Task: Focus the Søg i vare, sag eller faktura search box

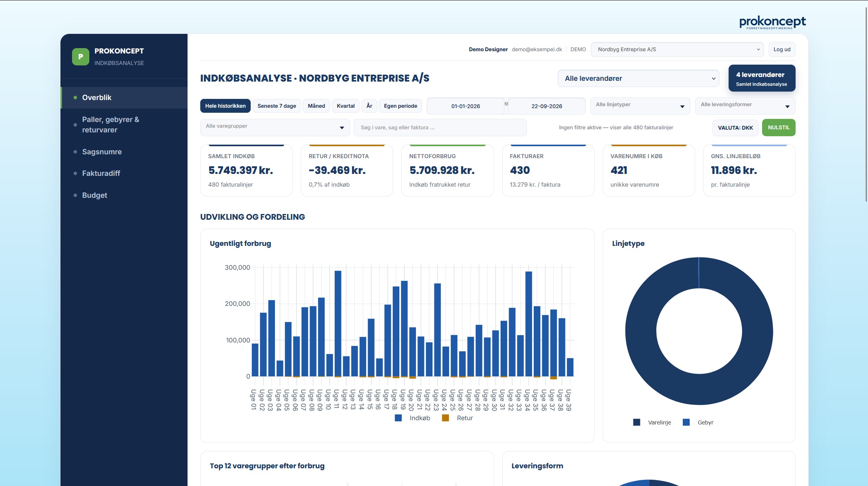Action: 440,128
